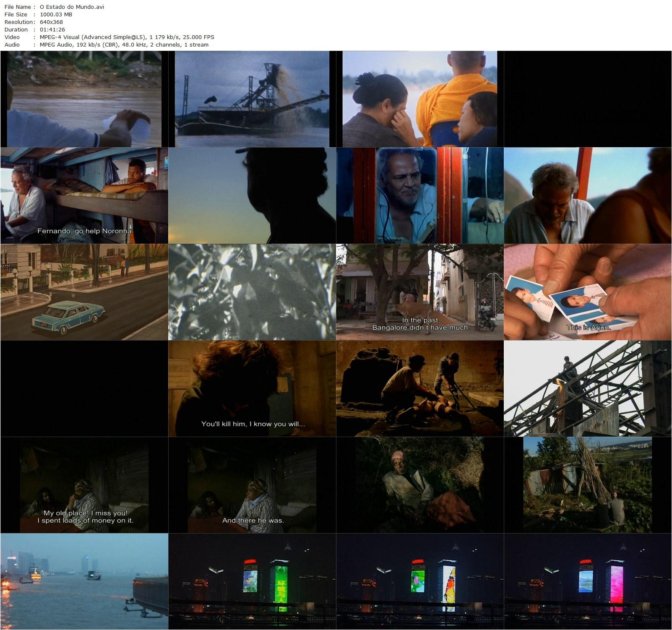Viewport: 672px width, 630px height.
Task: Click the 'Bangalore didn't have much' frame
Action: [x=419, y=292]
